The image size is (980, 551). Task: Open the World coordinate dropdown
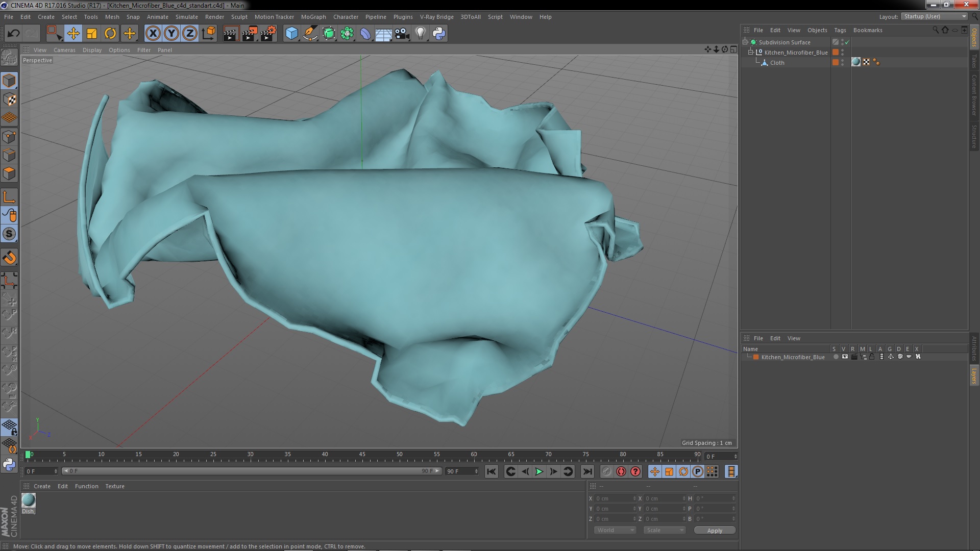coord(615,530)
